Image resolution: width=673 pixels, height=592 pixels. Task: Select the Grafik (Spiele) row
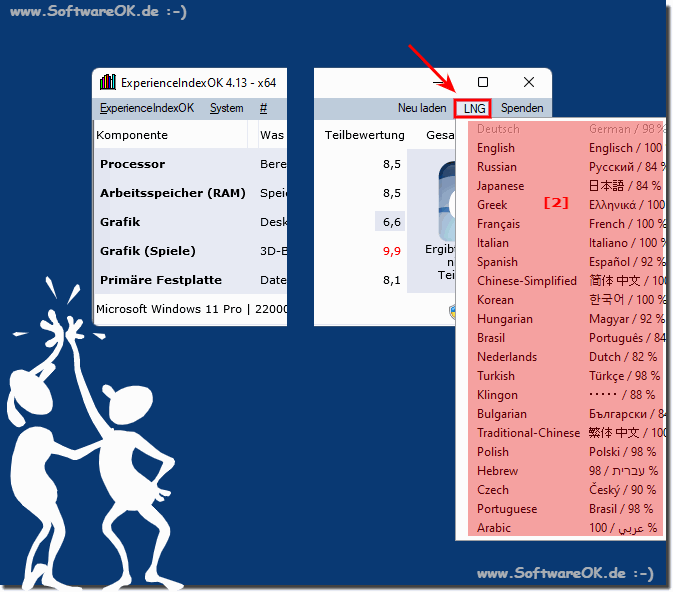(x=190, y=251)
